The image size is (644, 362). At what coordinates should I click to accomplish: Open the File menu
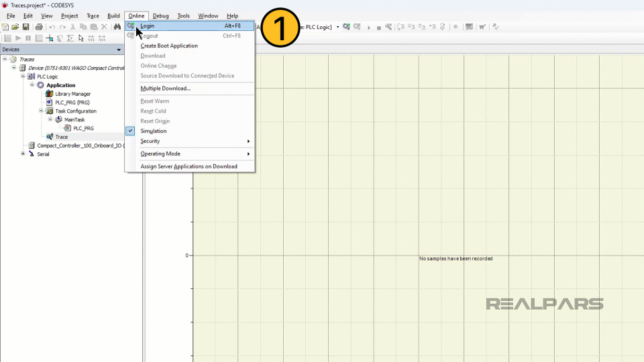[x=11, y=15]
